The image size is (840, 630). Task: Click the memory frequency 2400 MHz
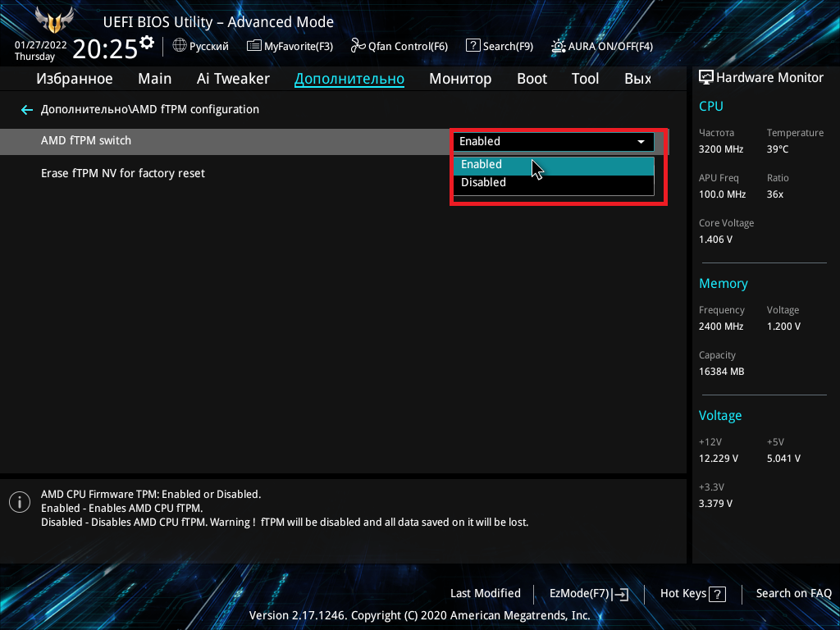(x=721, y=326)
